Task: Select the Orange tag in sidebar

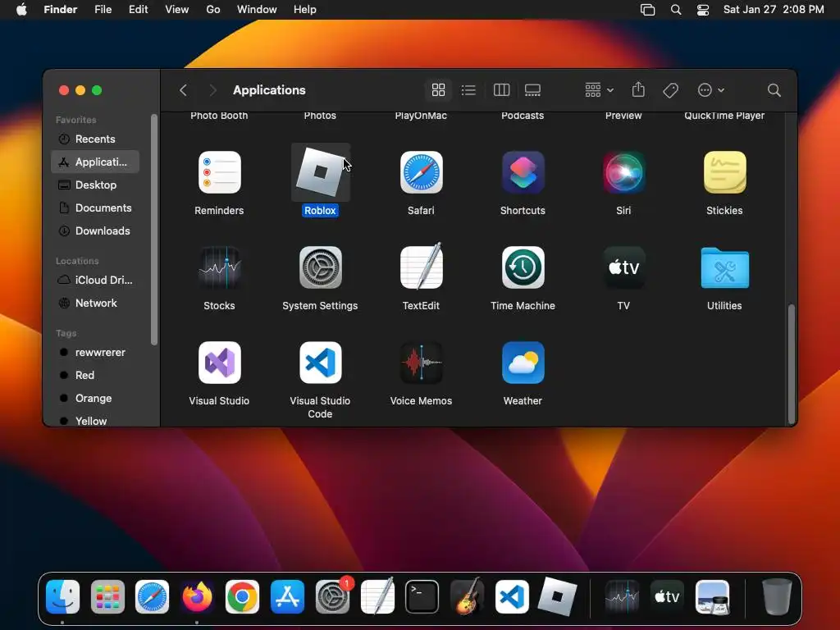Action: click(x=95, y=399)
